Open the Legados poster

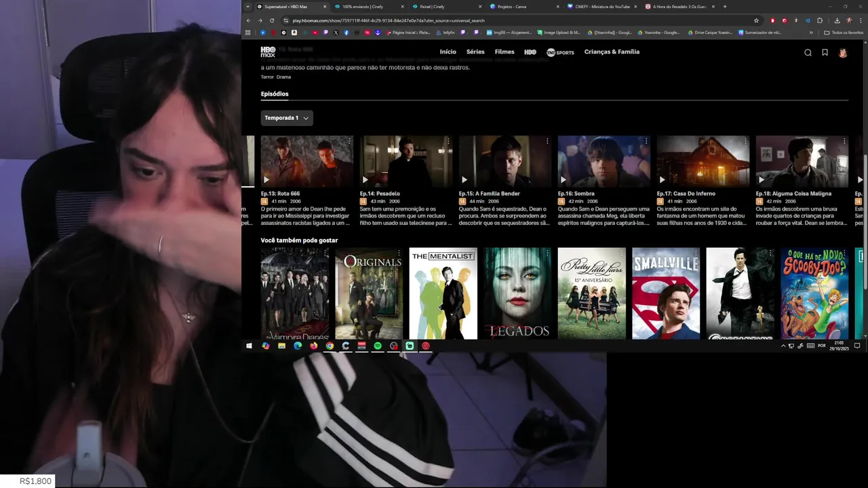[x=517, y=293]
